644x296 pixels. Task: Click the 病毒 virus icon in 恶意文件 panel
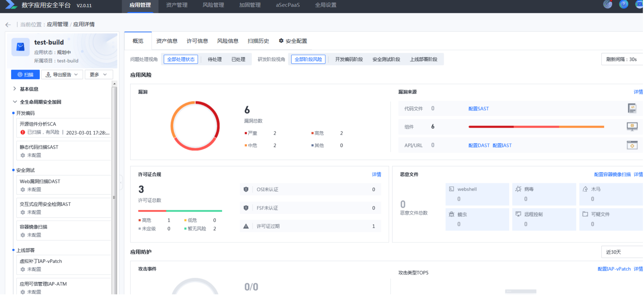tap(518, 189)
